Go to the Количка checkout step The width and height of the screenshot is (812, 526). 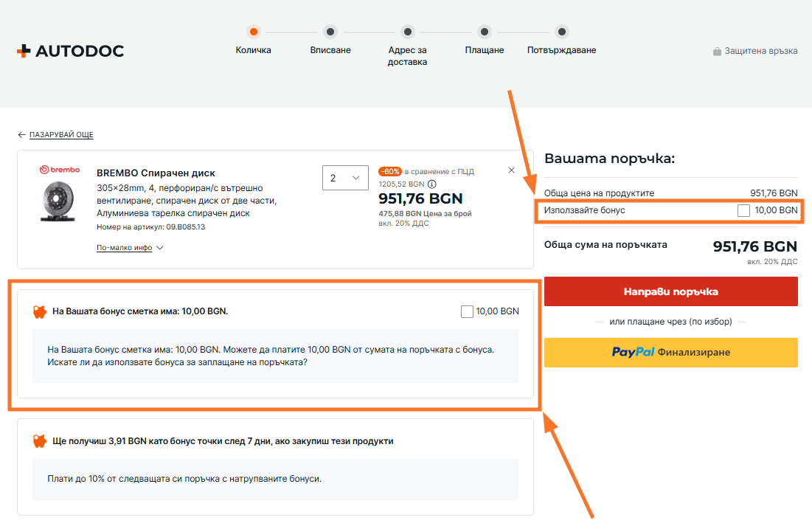point(254,32)
